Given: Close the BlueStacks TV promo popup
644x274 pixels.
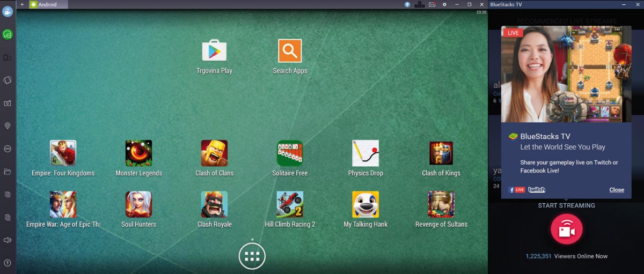Looking at the screenshot, I should tap(617, 190).
